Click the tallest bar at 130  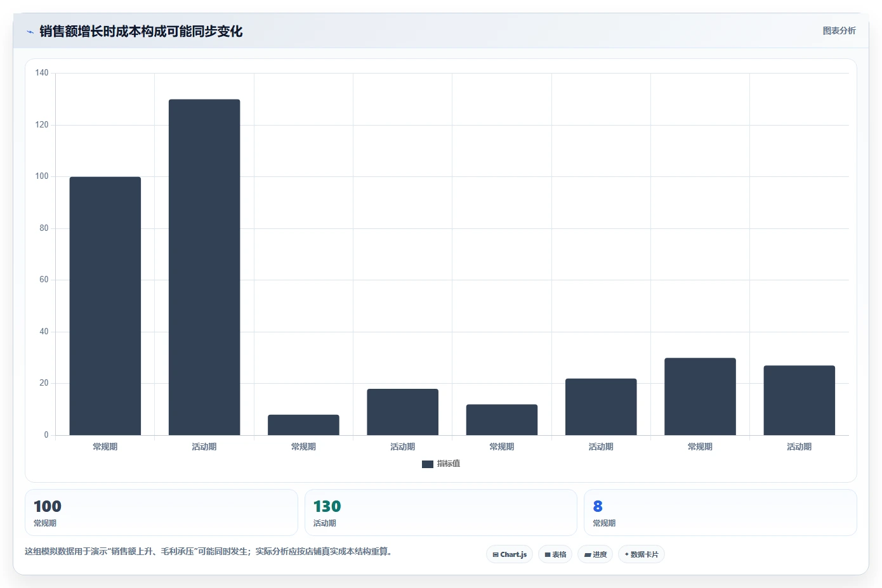tap(204, 267)
